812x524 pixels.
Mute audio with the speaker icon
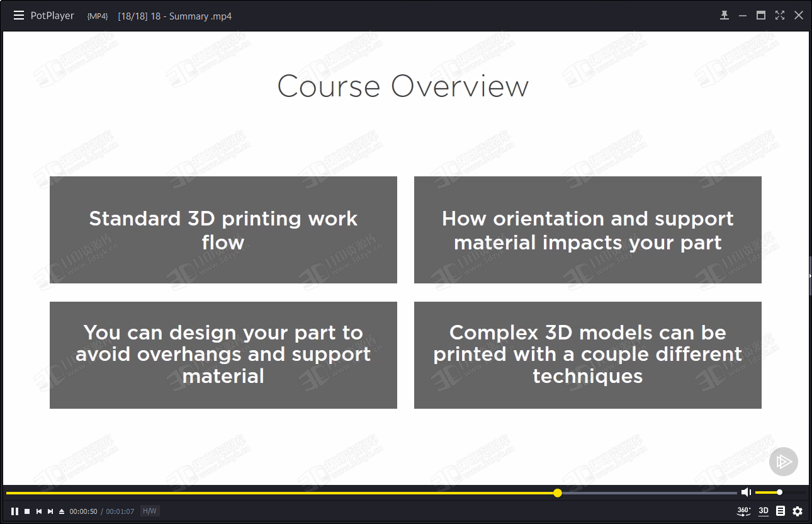(x=747, y=492)
